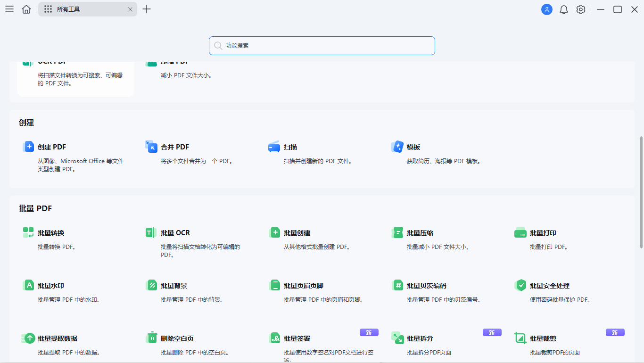Select the 删除空白页 tool
Screen dimensions: 644x363
click(176, 338)
